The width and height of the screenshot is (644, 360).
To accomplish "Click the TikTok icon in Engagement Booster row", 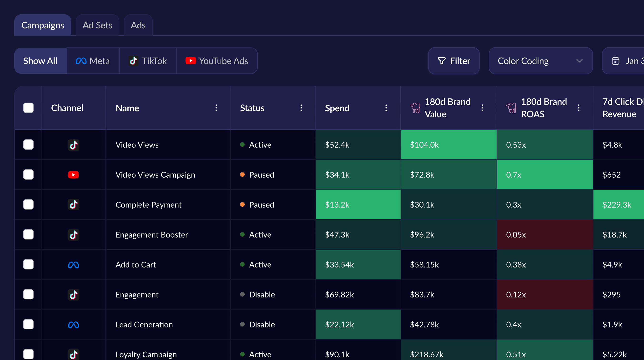I will click(74, 235).
